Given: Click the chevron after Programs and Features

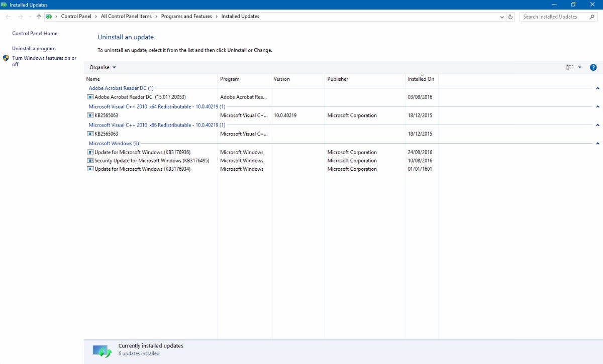Looking at the screenshot, I should click(x=217, y=17).
